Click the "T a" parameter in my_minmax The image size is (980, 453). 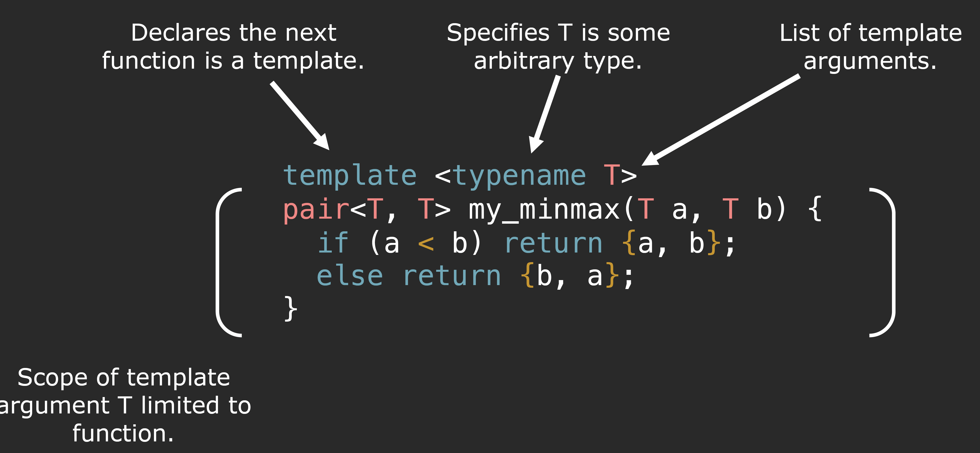[663, 209]
